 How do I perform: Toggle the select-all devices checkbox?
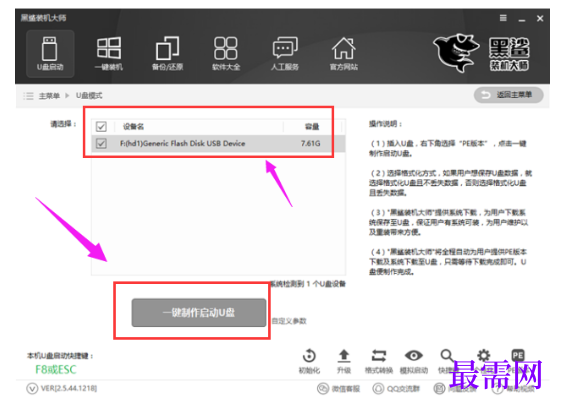[x=101, y=127]
